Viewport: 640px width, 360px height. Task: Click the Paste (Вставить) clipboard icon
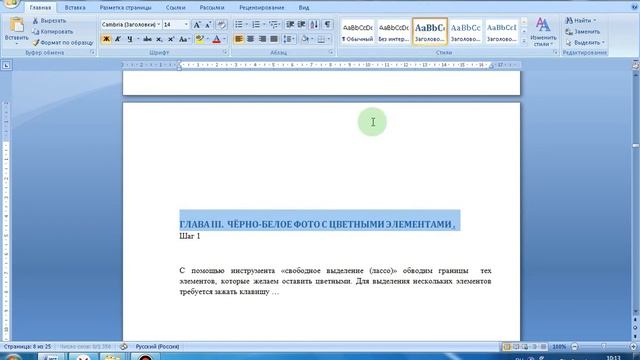point(16,25)
